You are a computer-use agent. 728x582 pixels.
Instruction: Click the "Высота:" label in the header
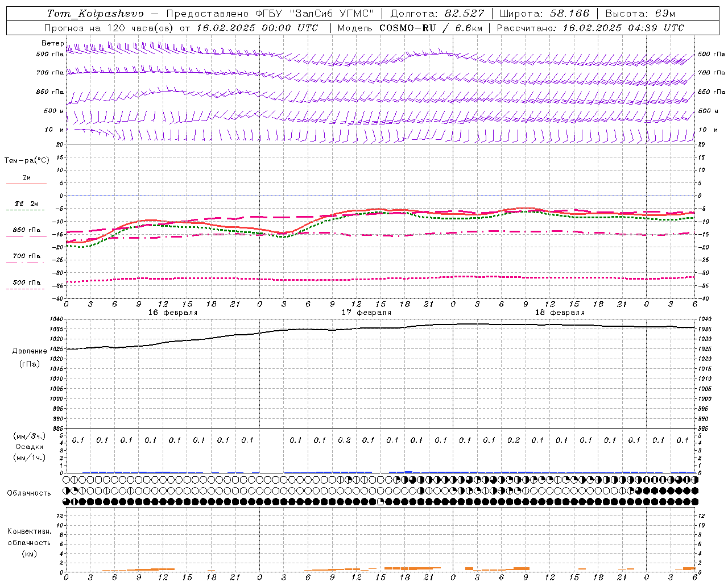tap(627, 14)
